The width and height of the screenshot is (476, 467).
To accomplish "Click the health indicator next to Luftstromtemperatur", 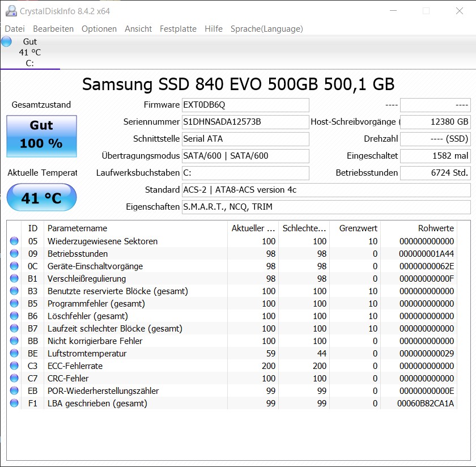I will coord(14,353).
